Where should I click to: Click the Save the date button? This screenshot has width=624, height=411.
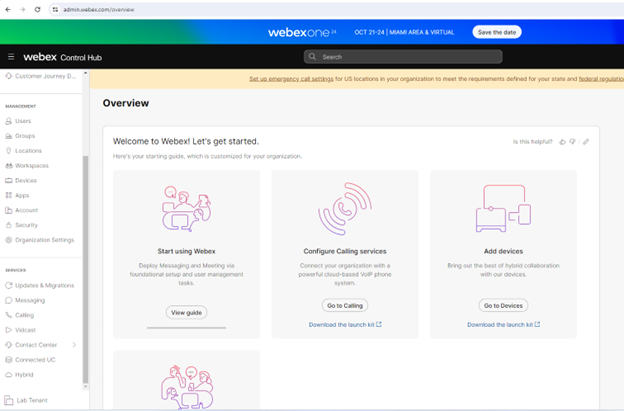pyautogui.click(x=497, y=32)
